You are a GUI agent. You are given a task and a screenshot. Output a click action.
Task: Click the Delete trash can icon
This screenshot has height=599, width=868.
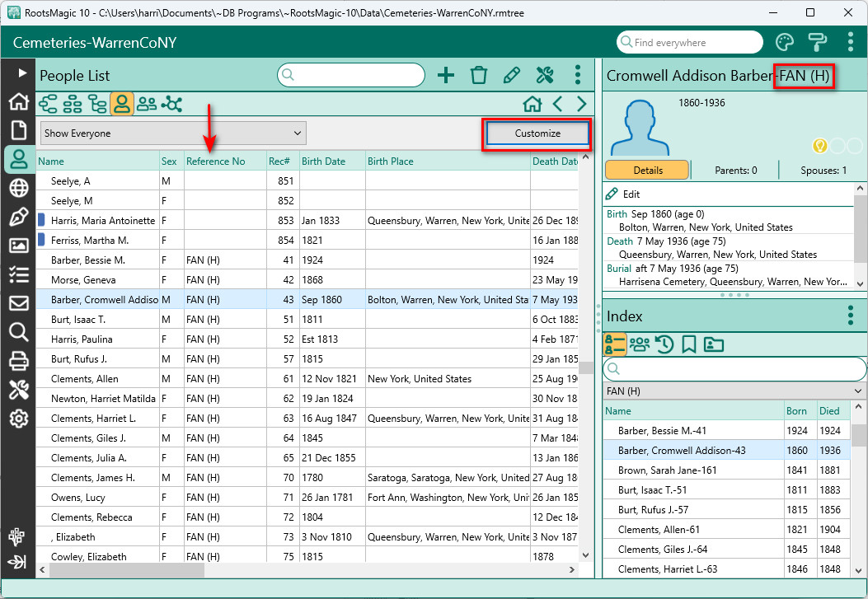coord(479,75)
